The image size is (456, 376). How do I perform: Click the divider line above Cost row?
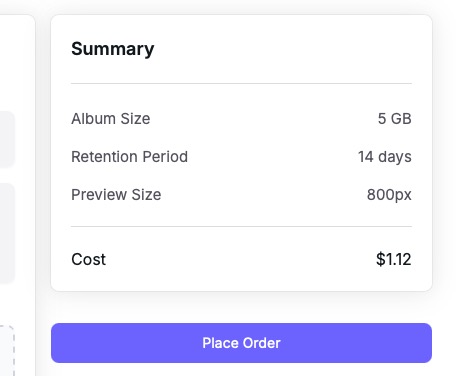click(x=241, y=226)
